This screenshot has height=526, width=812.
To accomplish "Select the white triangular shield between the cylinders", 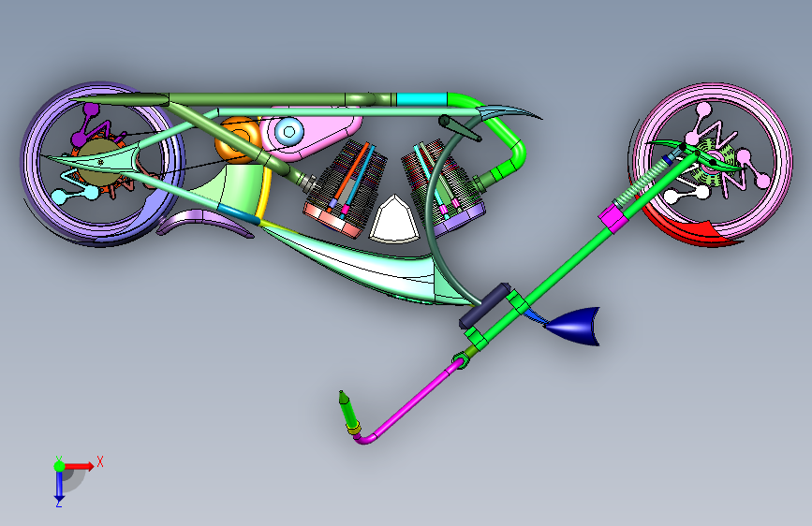I will pyautogui.click(x=393, y=222).
